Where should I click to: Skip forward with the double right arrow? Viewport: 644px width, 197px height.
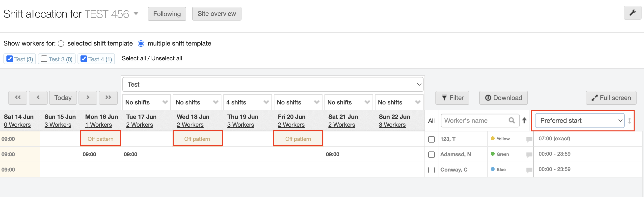click(108, 97)
